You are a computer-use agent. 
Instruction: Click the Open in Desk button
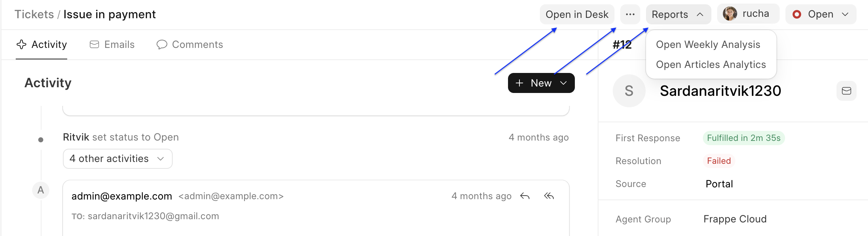[577, 14]
